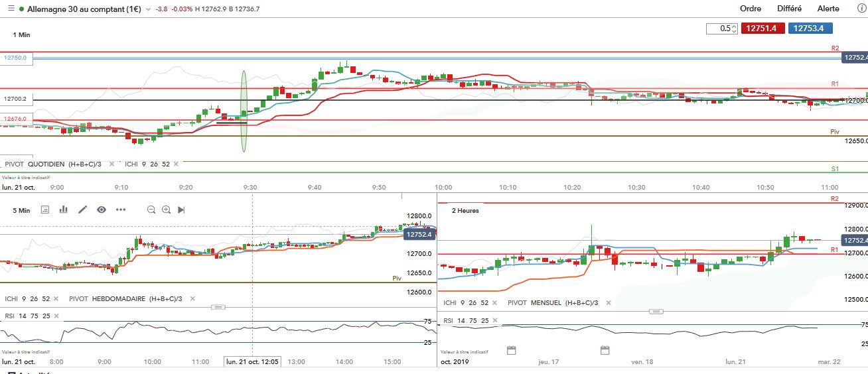868x374 pixels.
Task: Grab the 2 Heures RSI panel divider handle
Action: [656, 311]
